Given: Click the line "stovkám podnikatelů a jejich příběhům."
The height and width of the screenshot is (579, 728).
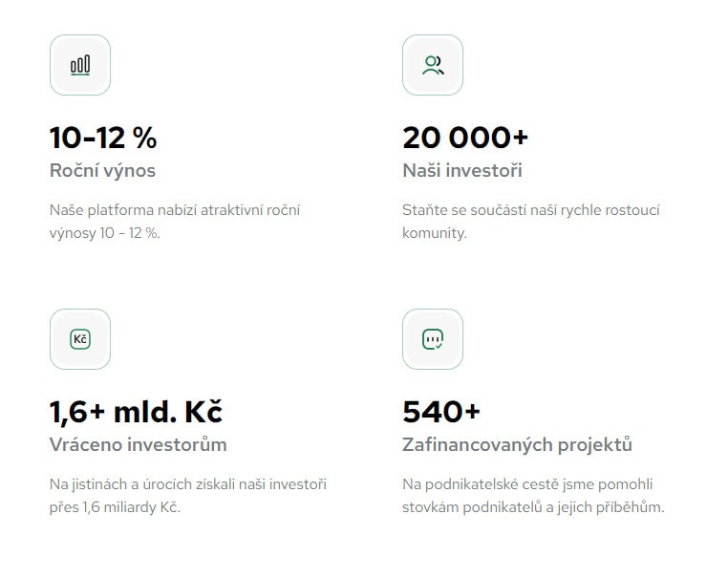Looking at the screenshot, I should (x=533, y=506).
